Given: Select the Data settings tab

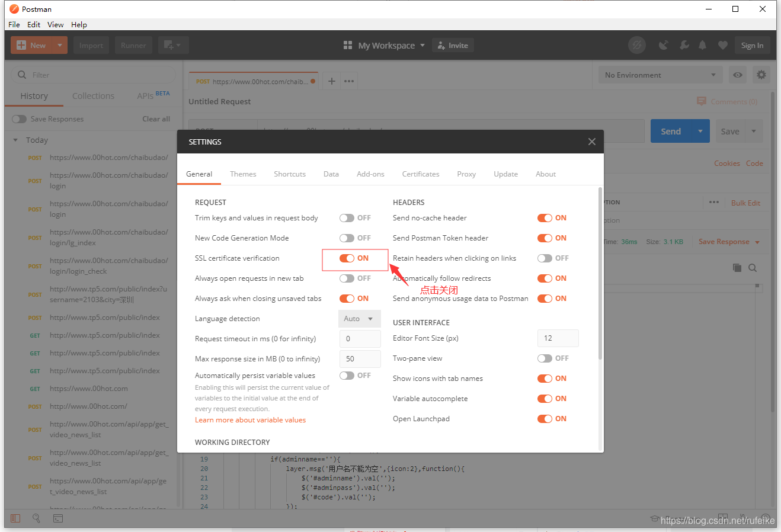Looking at the screenshot, I should click(331, 174).
